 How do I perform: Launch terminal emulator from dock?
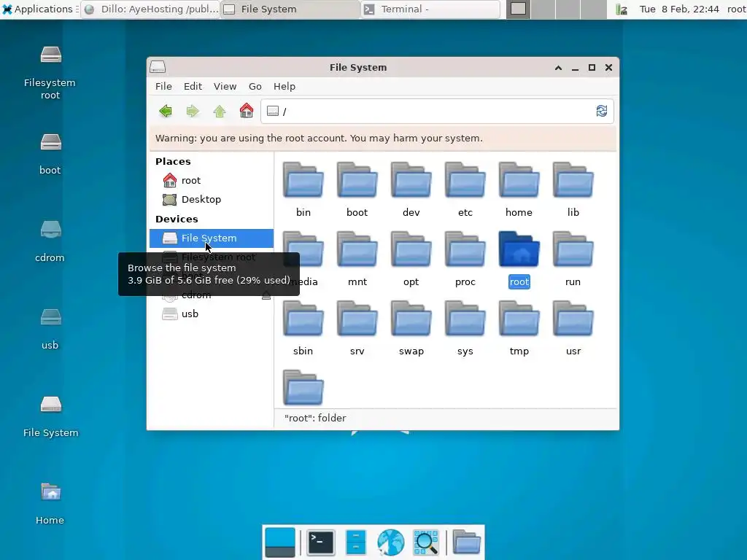click(x=320, y=542)
